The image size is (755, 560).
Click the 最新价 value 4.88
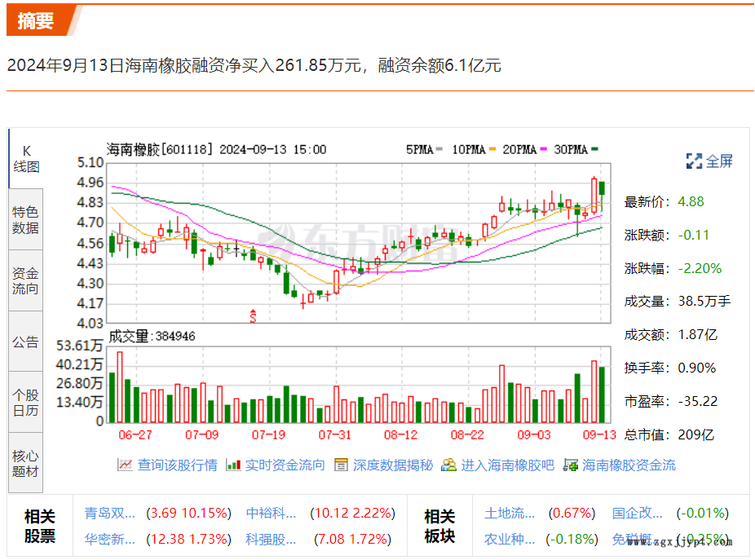click(691, 202)
